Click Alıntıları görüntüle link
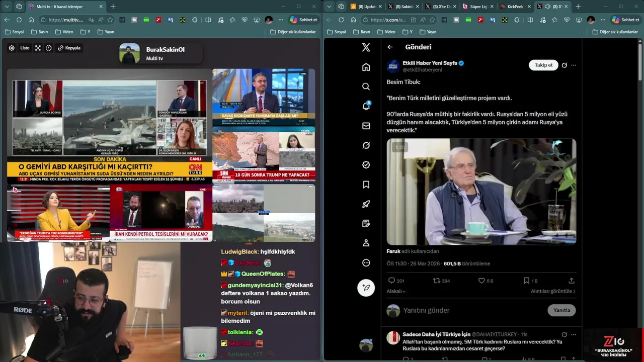 (553, 291)
